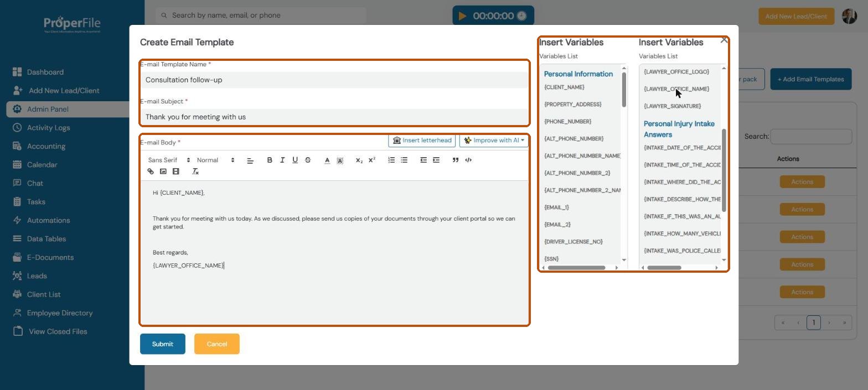The height and width of the screenshot is (390, 868).
Task: Apply subscript formatting
Action: click(359, 160)
